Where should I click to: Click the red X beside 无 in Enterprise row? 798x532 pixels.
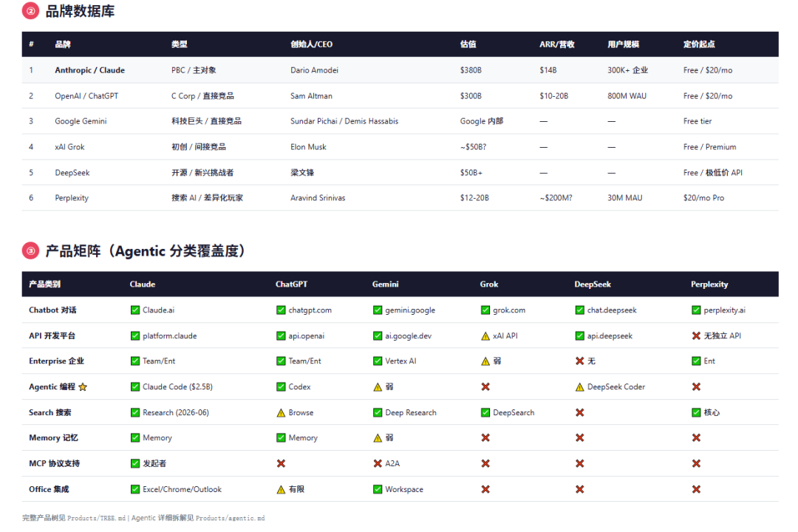[580, 361]
